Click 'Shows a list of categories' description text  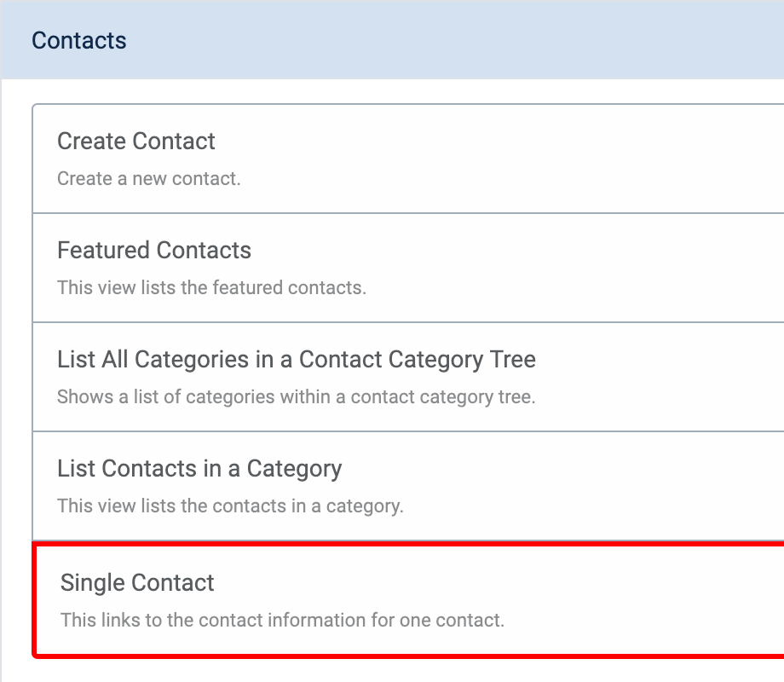click(x=296, y=396)
